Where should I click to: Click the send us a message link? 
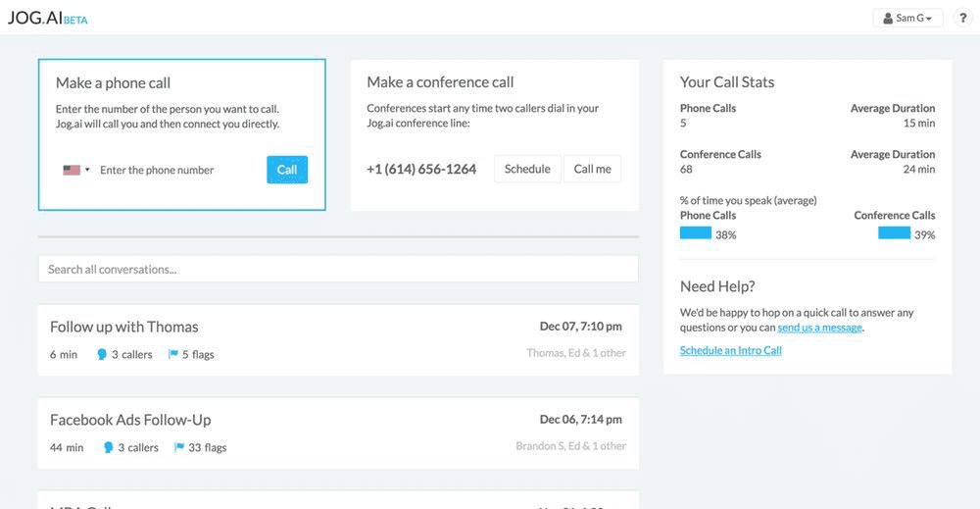[819, 328]
